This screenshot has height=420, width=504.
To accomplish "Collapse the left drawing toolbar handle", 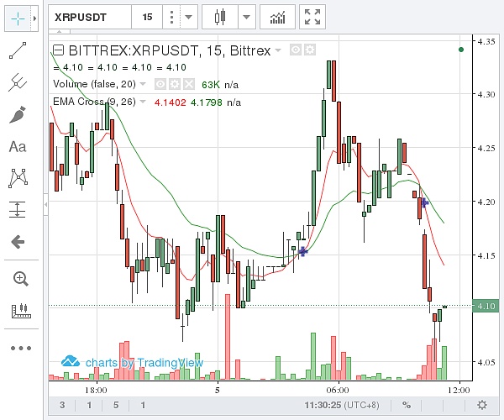I will [x=46, y=204].
